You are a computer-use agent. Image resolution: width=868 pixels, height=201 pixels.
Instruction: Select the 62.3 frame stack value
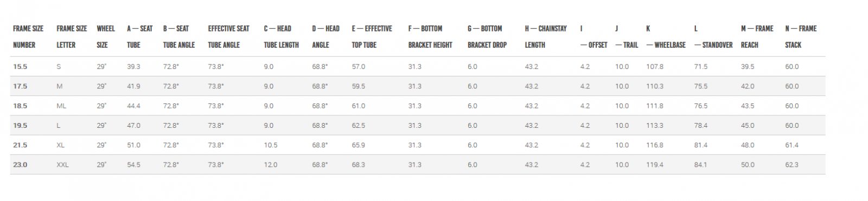[792, 165]
